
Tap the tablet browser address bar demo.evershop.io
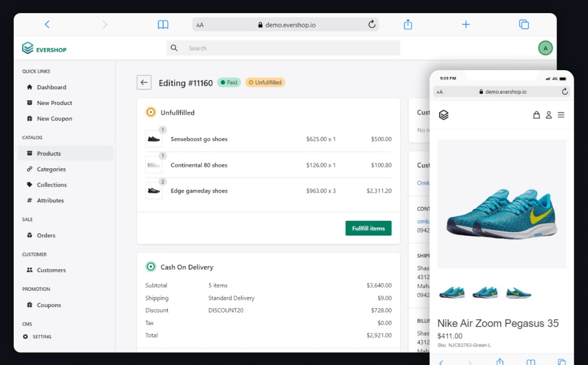click(x=285, y=25)
